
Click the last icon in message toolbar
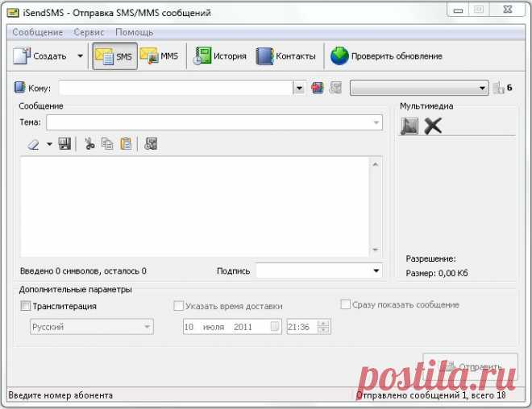[x=151, y=143]
